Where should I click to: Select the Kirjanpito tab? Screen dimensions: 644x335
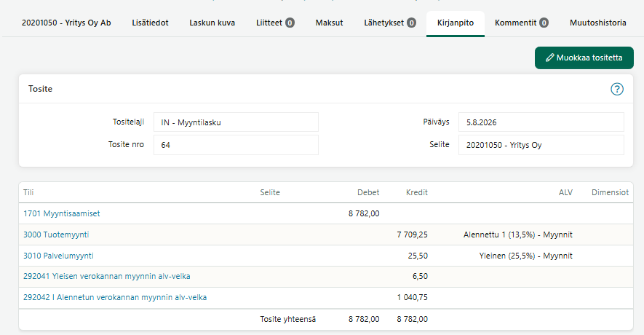[x=455, y=23]
